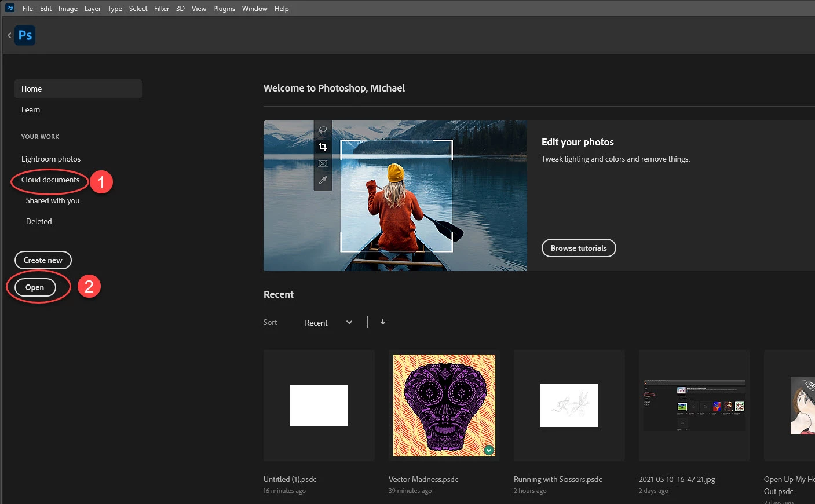The width and height of the screenshot is (815, 504).
Task: Expand the Recent sort dropdown
Action: pyautogui.click(x=328, y=323)
